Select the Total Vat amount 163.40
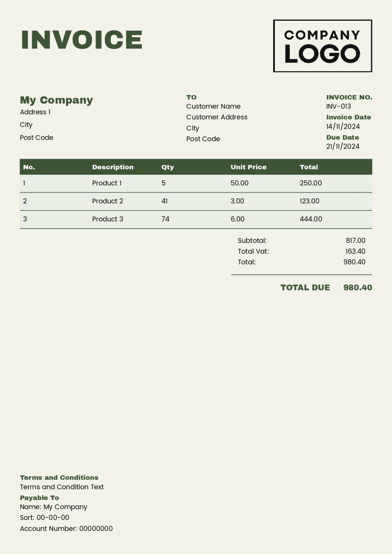This screenshot has width=392, height=554. [355, 251]
